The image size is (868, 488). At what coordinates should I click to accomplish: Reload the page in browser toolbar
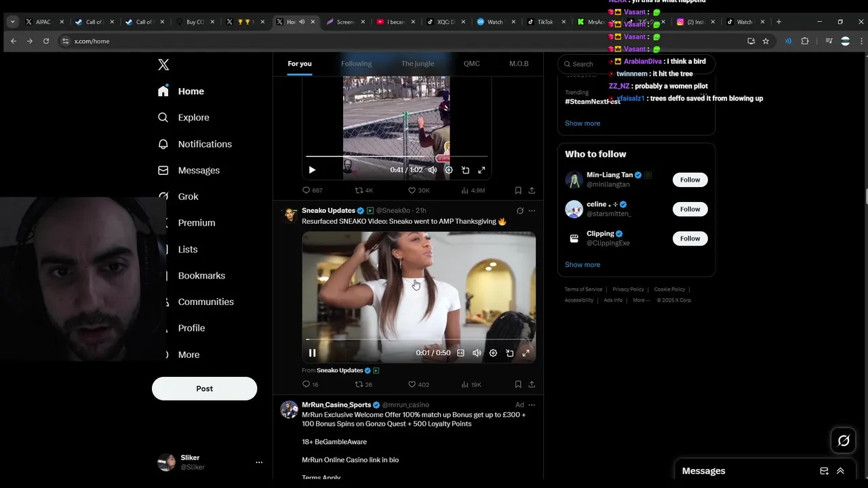46,41
